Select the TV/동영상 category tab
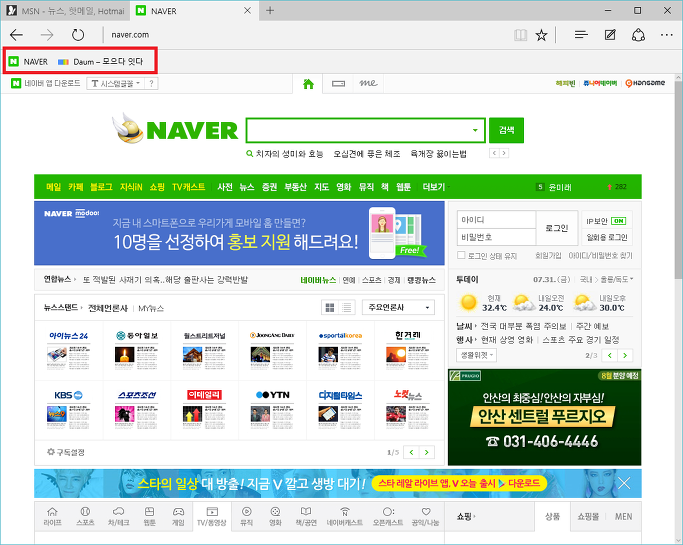Viewport: 683px width, 545px height. point(212,517)
